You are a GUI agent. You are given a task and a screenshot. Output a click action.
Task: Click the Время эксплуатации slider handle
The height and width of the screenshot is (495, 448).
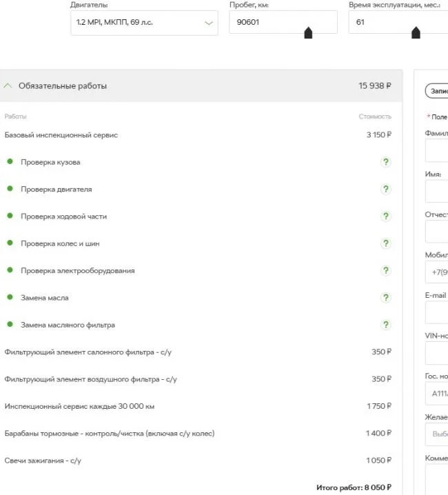(x=416, y=33)
